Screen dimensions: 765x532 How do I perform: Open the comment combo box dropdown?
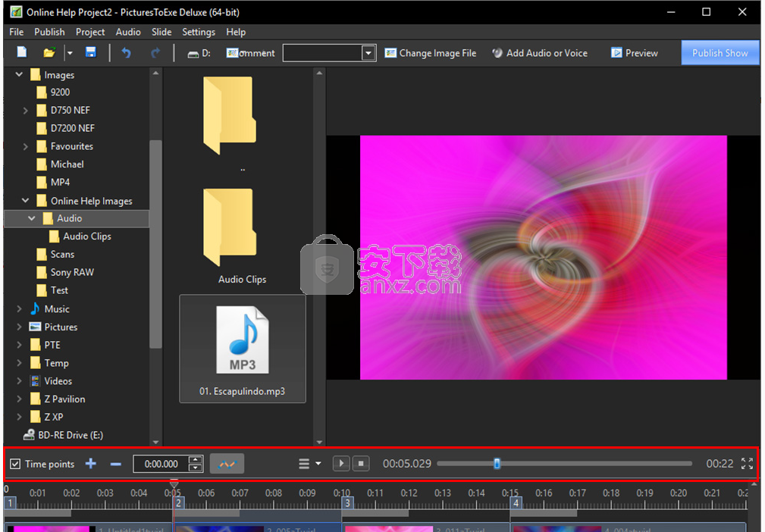368,52
